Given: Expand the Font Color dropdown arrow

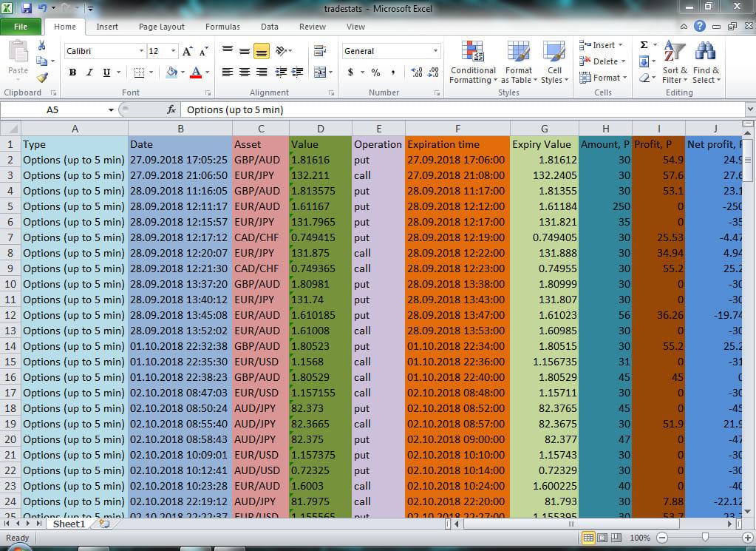Looking at the screenshot, I should coord(206,72).
